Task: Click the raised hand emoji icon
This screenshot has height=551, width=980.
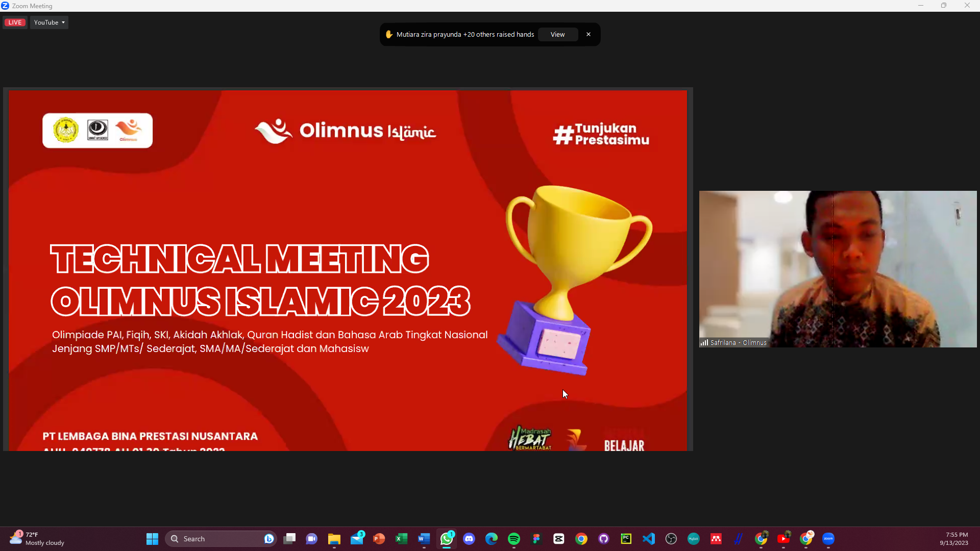Action: pyautogui.click(x=389, y=35)
